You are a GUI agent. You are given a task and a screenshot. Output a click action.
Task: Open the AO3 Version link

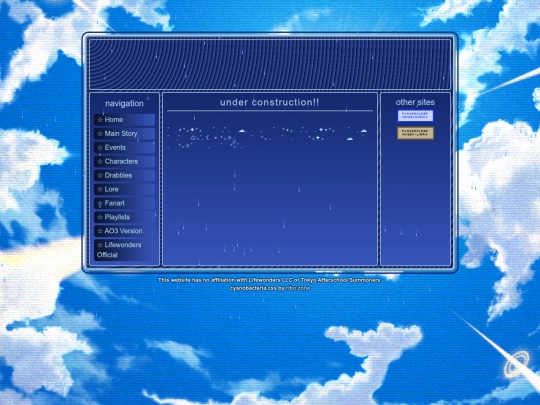pyautogui.click(x=124, y=231)
